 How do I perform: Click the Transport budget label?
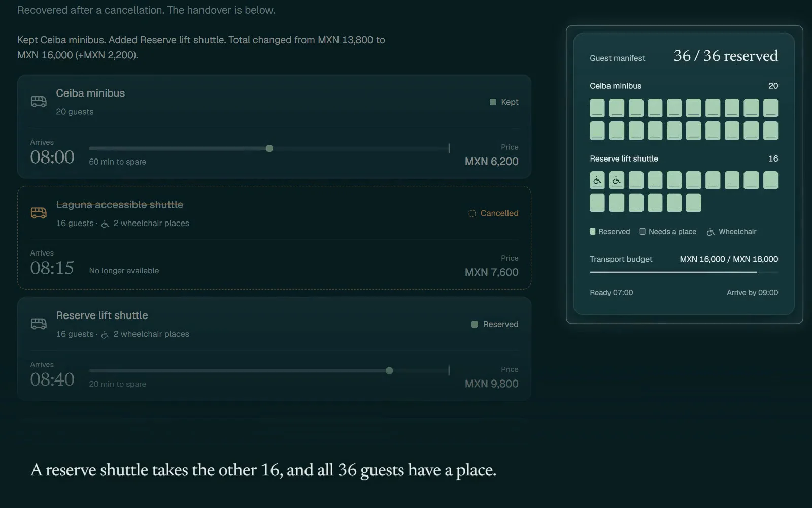(x=621, y=259)
